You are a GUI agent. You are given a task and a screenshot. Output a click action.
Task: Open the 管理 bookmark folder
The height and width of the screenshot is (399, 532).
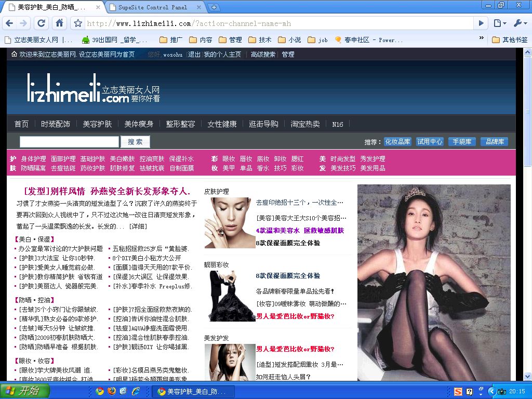230,40
